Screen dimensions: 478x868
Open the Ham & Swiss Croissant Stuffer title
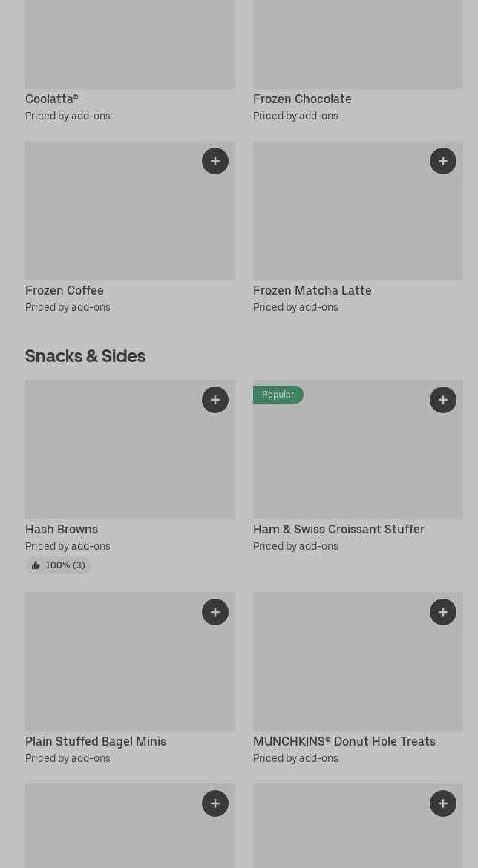(x=338, y=530)
